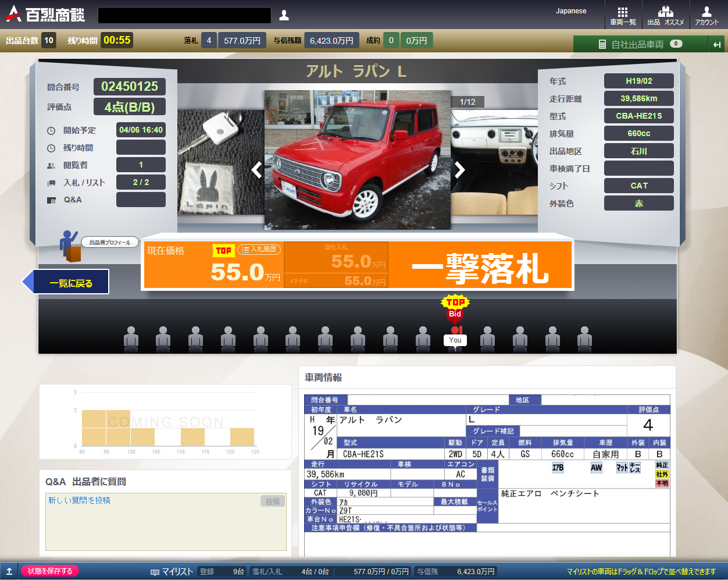Screen dimensions: 728x580
Task: Click the You bidder label
Action: (455, 340)
